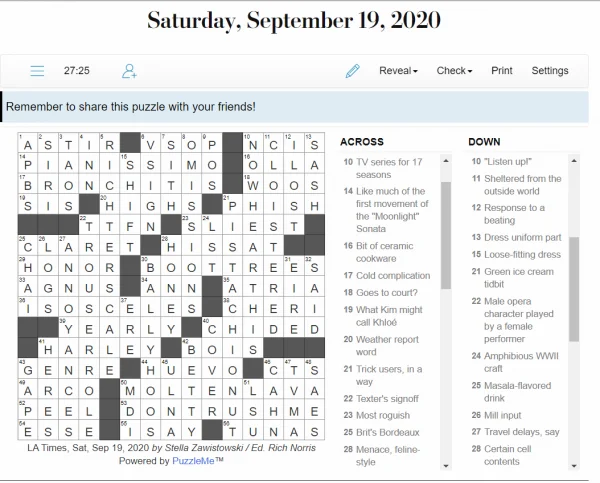This screenshot has height=483, width=600.
Task: Click the Across list up arrow
Action: click(446, 161)
